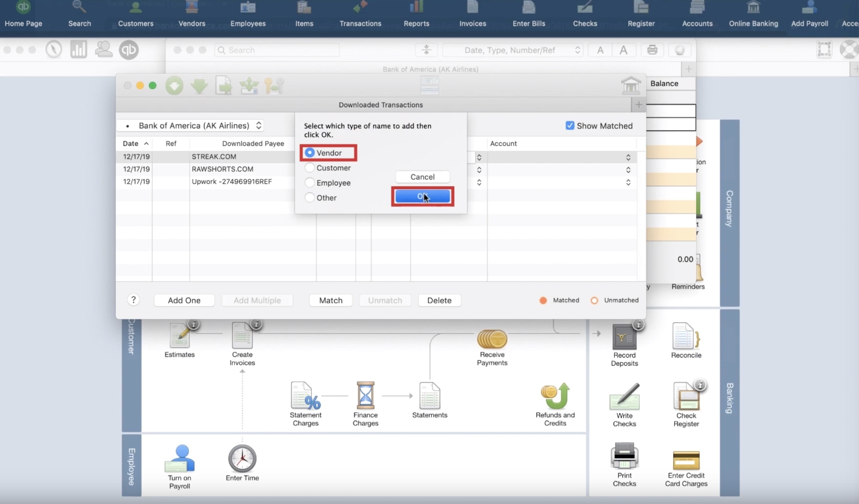Click the Add One button

[x=184, y=300]
